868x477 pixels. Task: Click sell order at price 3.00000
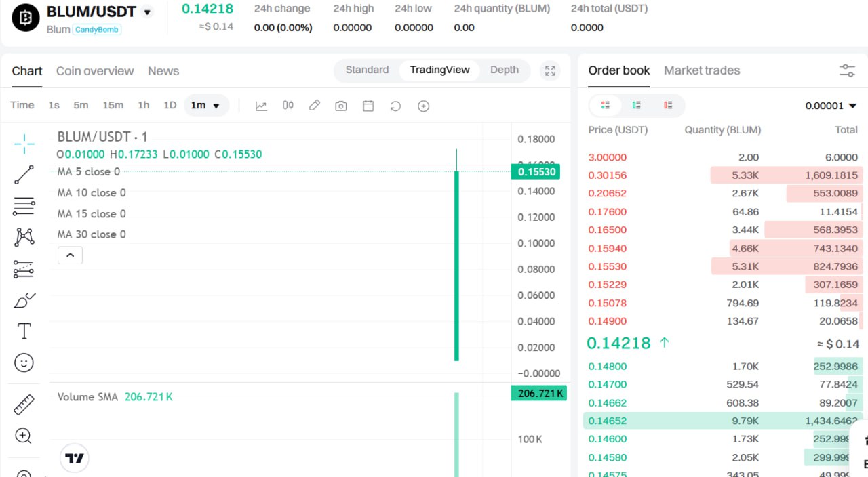723,157
